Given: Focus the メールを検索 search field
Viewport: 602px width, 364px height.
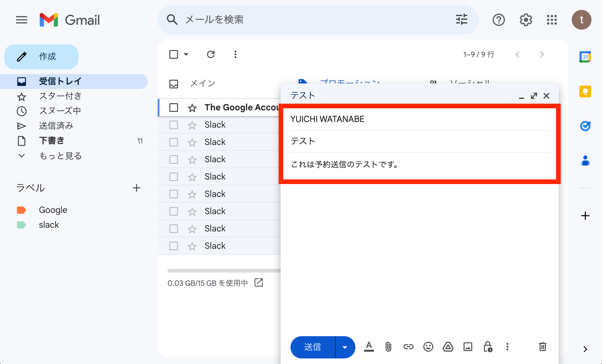Looking at the screenshot, I should click(x=318, y=19).
